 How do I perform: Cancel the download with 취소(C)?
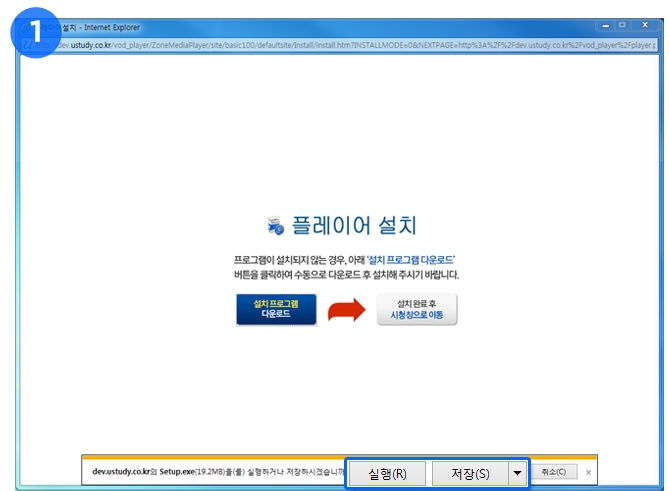click(553, 472)
